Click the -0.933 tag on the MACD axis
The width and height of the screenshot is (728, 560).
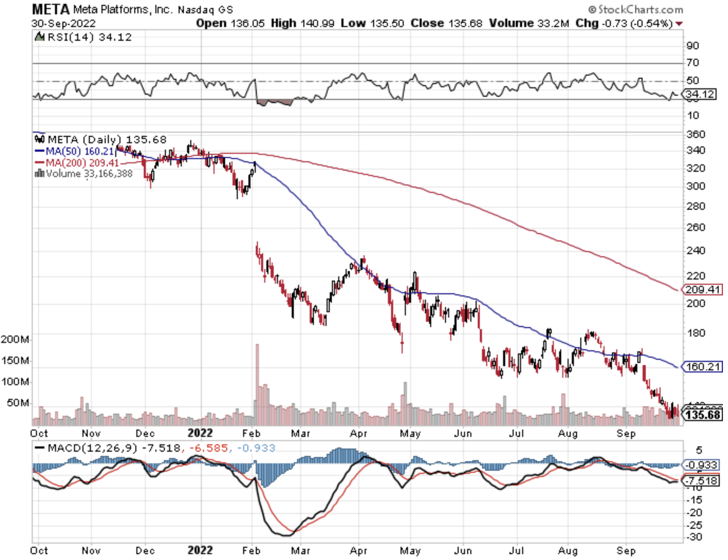point(701,465)
